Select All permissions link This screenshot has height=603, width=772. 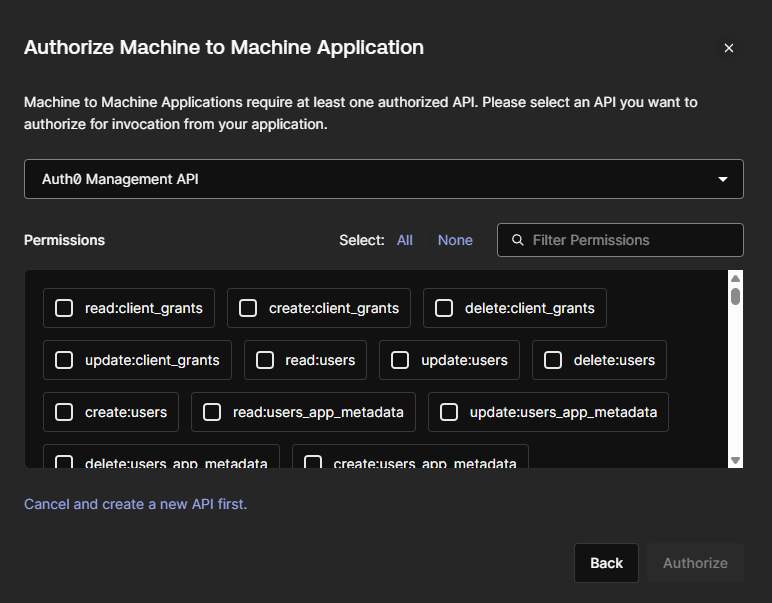coord(405,240)
